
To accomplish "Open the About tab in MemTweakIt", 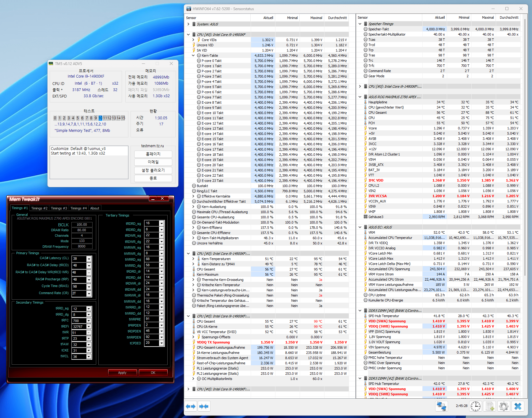I will [x=95, y=208].
